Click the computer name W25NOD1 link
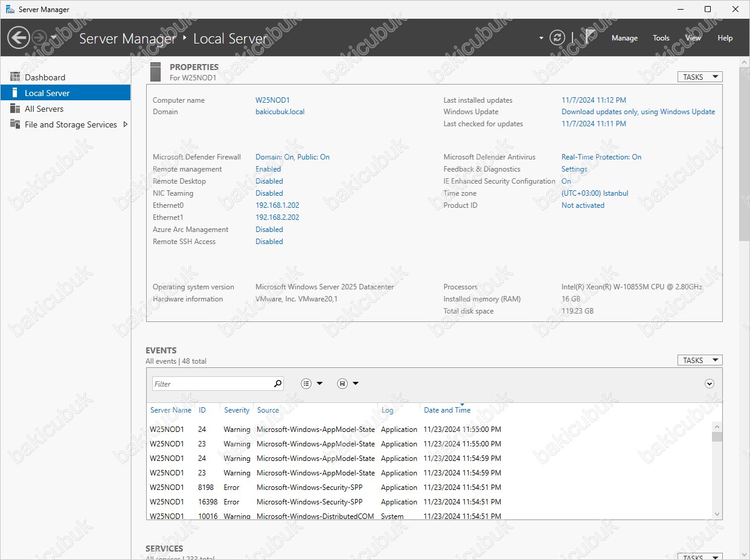The height and width of the screenshot is (560, 750). point(272,100)
